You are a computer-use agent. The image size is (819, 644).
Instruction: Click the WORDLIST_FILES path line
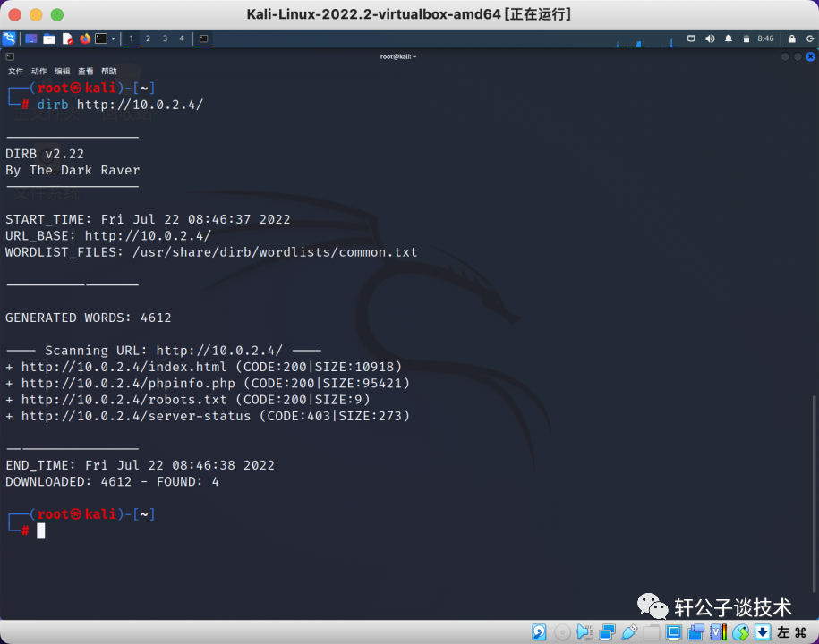click(211, 252)
